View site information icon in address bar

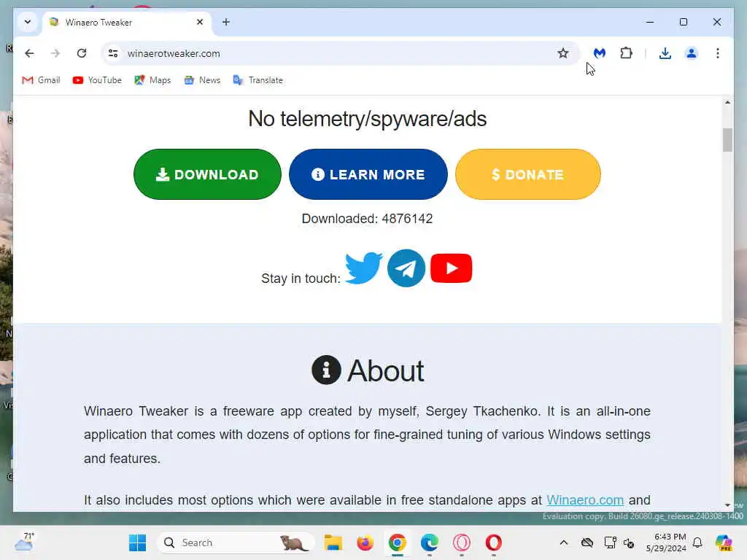pyautogui.click(x=113, y=53)
